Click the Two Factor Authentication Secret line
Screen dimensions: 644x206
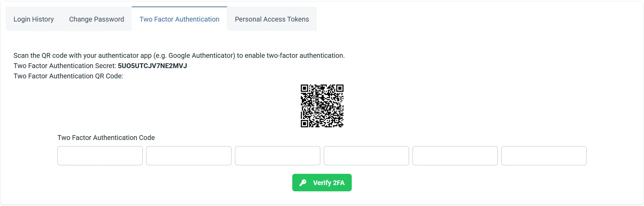pos(100,66)
